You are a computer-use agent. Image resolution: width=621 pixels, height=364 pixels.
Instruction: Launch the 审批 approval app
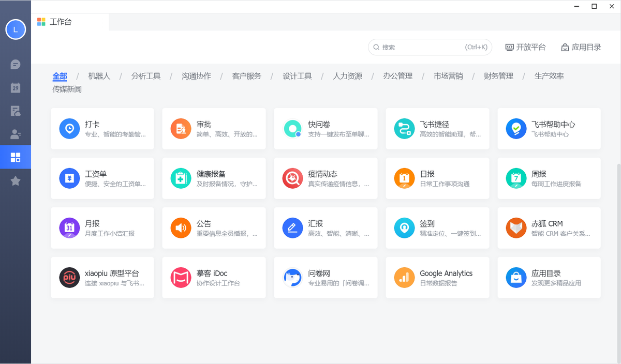214,128
